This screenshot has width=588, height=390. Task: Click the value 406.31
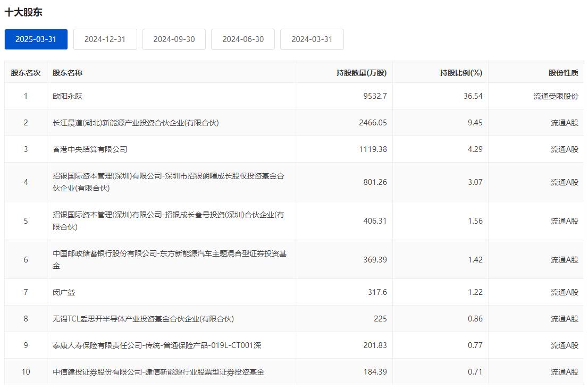tap(375, 221)
